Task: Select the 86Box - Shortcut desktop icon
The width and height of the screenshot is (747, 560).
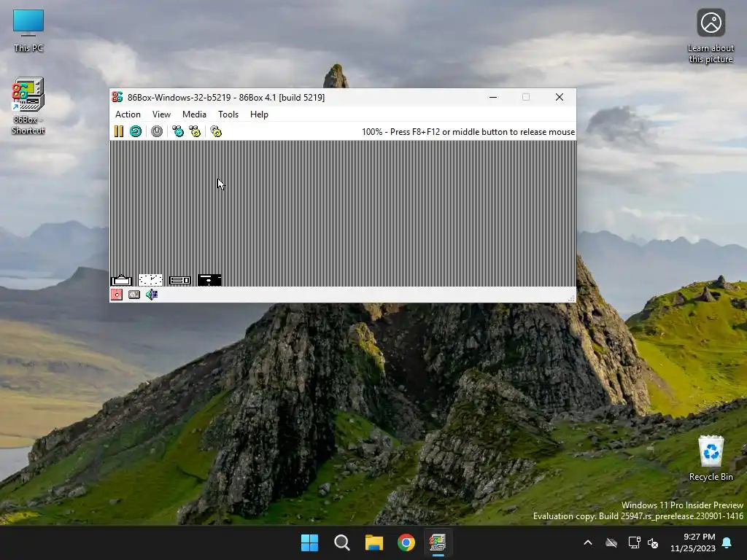Action: pyautogui.click(x=28, y=106)
